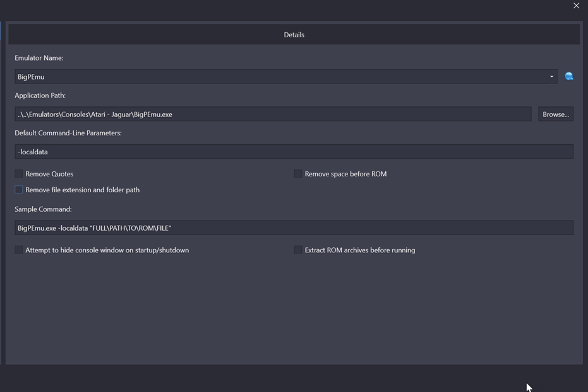Check Remove file extension and folder path
The image size is (588, 392).
pos(19,190)
